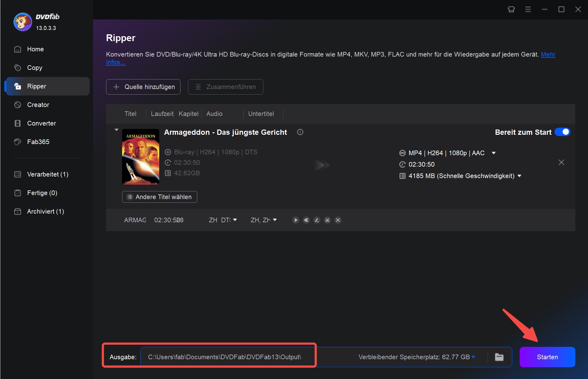Click Quelle hinzufügen button

tap(143, 87)
